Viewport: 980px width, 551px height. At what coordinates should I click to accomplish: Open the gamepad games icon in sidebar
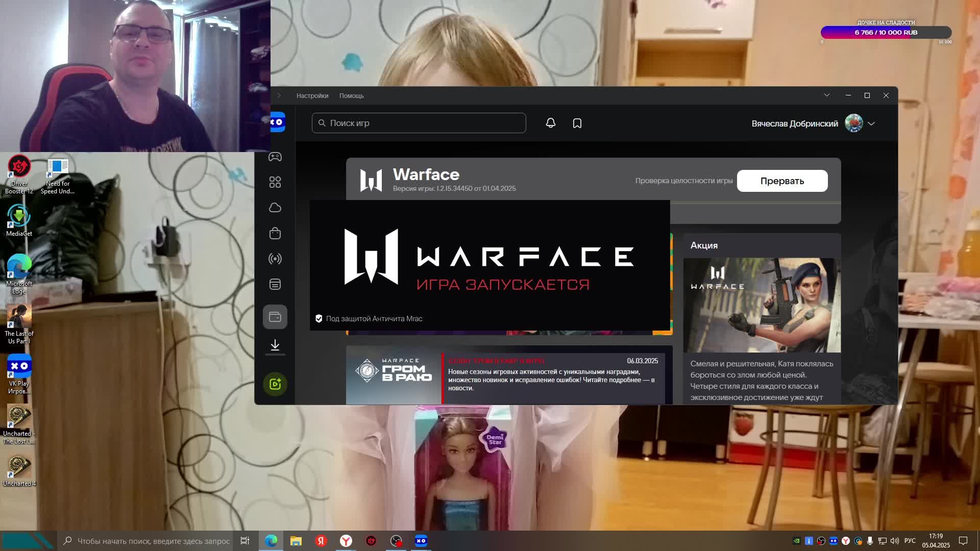tap(275, 157)
